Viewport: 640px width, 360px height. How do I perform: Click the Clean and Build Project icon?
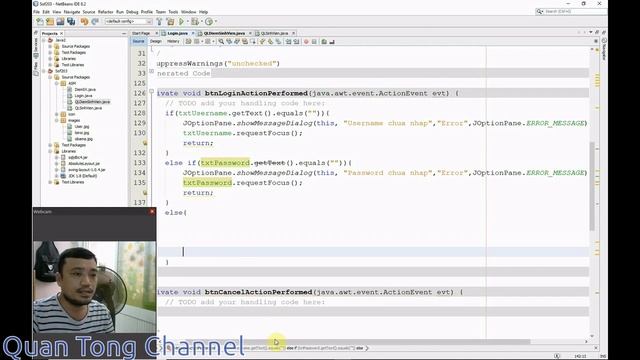(x=170, y=22)
